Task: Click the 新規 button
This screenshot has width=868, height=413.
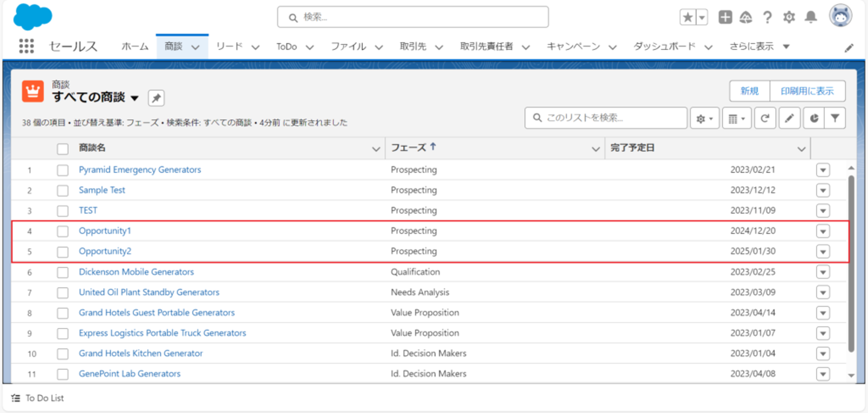Action: (749, 91)
